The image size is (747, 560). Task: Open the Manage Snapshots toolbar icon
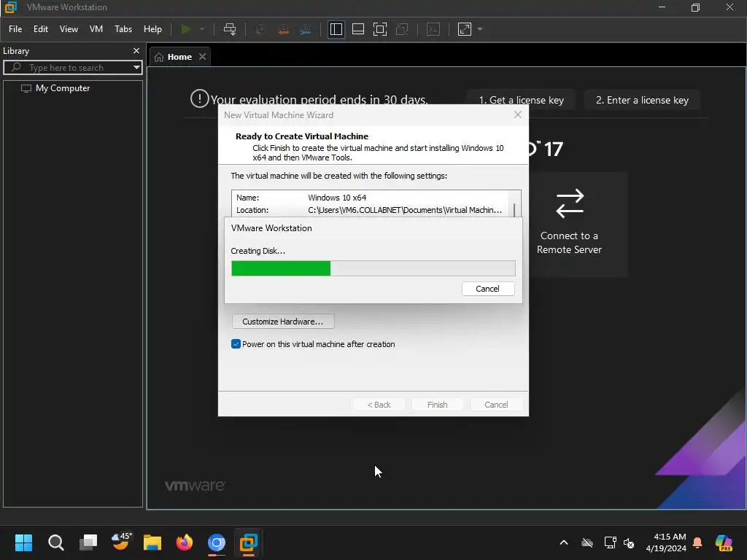306,29
